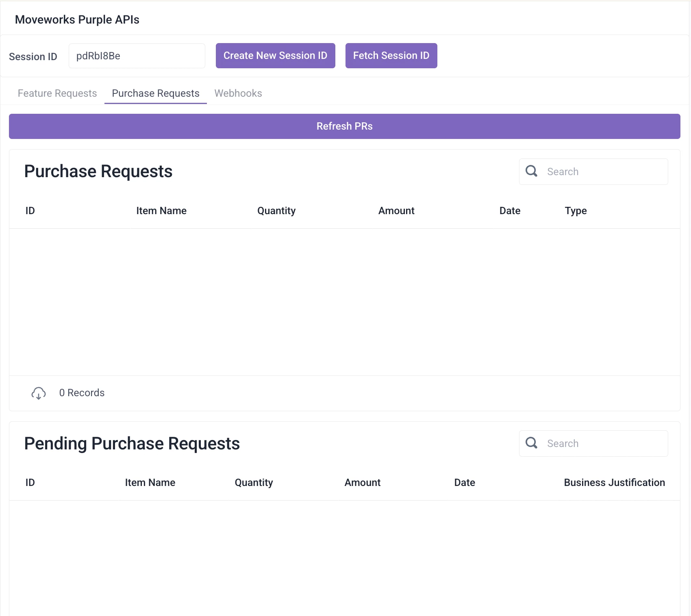Click ID header in Pending Purchase Requests table
Image resolution: width=691 pixels, height=616 pixels.
click(30, 482)
